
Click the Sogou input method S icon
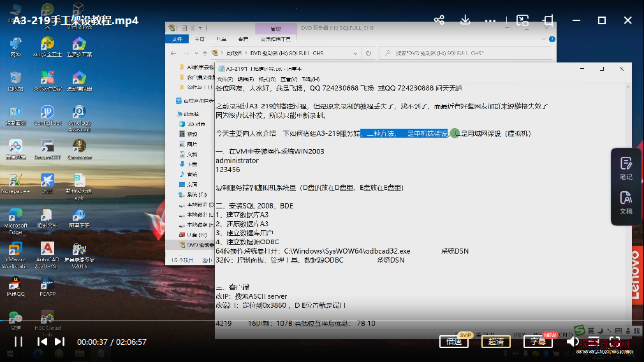pos(580,330)
